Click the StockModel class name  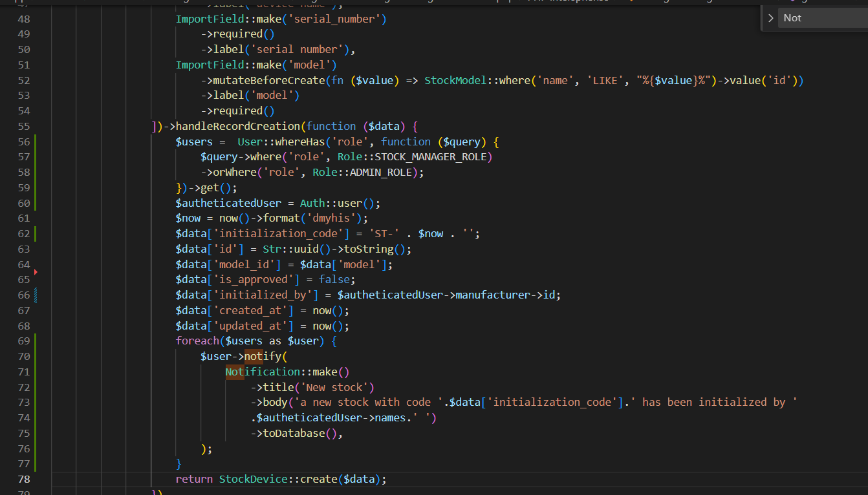(455, 80)
